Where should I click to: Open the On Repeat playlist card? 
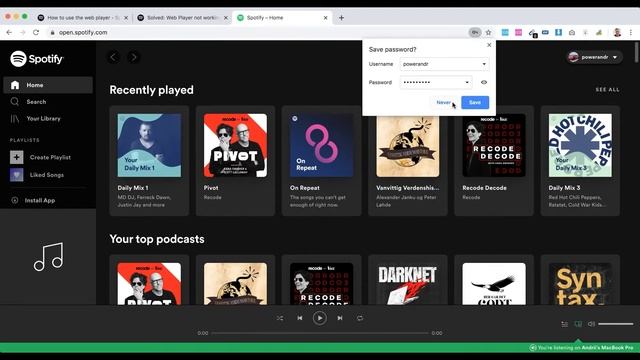tap(322, 160)
